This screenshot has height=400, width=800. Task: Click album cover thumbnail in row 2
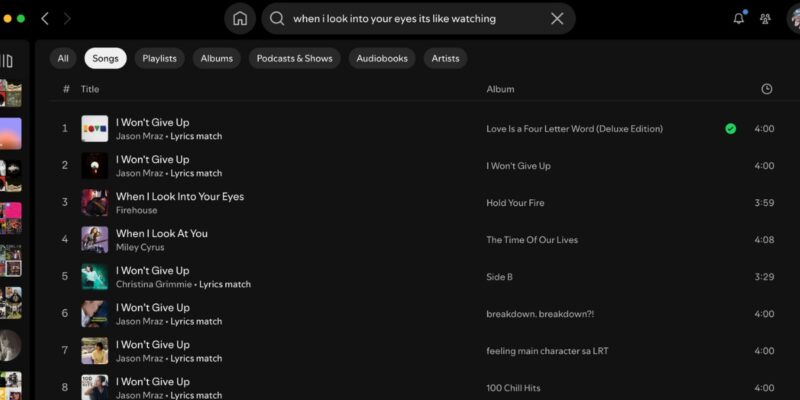pyautogui.click(x=95, y=166)
